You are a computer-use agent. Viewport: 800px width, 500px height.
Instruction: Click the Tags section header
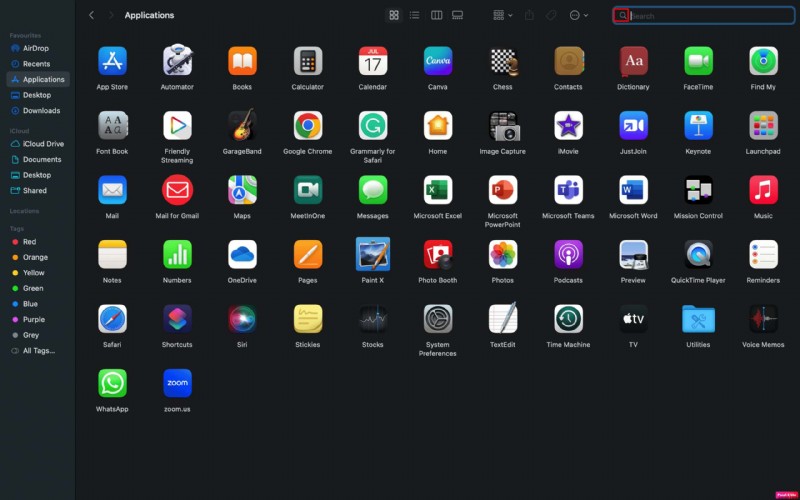16,229
